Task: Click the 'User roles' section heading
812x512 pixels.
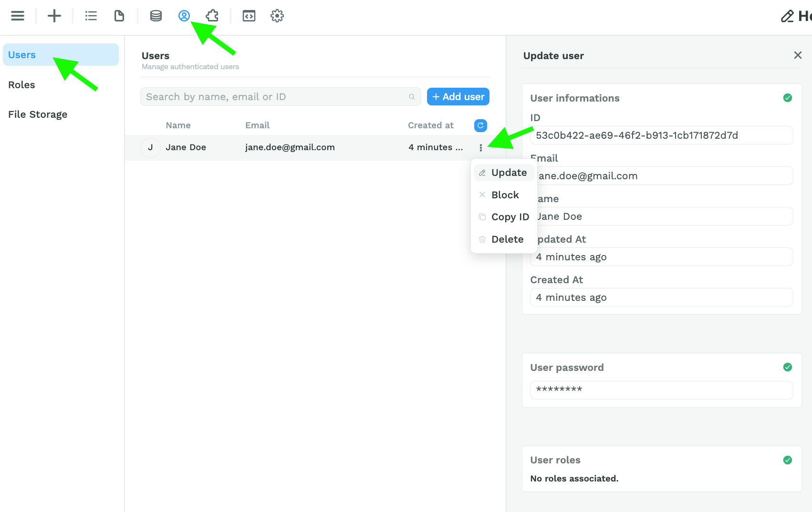Action: 555,460
